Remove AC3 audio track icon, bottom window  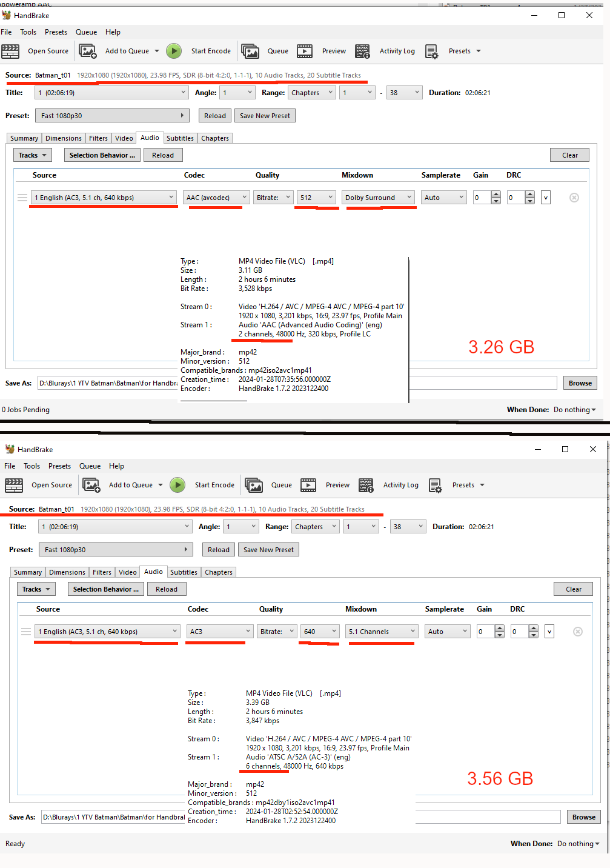click(x=578, y=632)
